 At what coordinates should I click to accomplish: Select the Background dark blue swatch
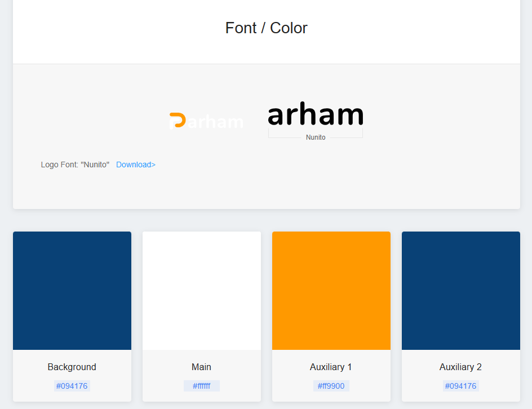click(72, 291)
